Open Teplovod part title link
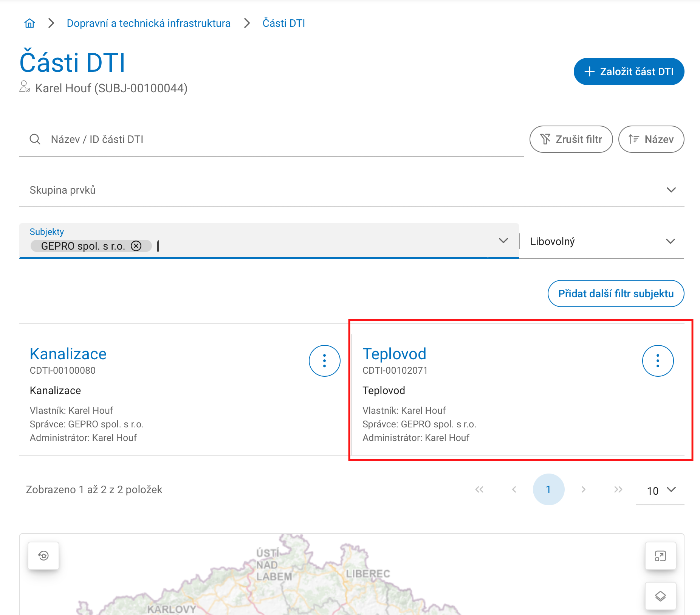The height and width of the screenshot is (615, 700). tap(394, 354)
